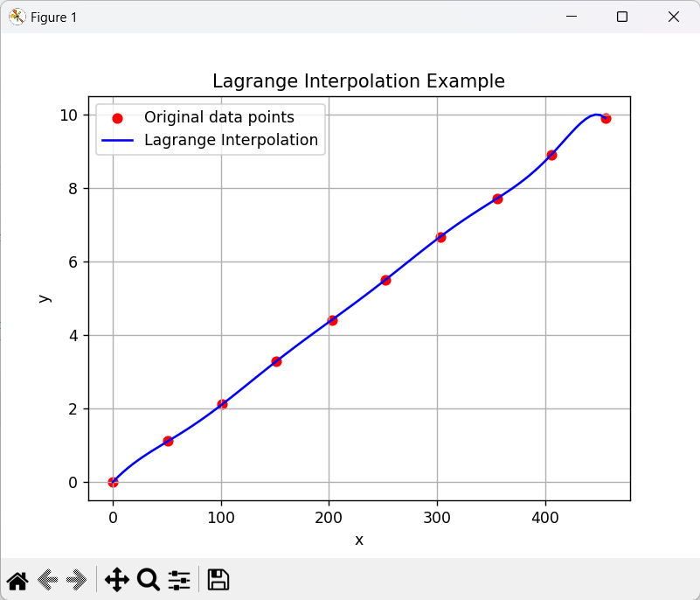Click the 'Figure 1' window title text
The height and width of the screenshot is (600, 700).
[x=53, y=17]
